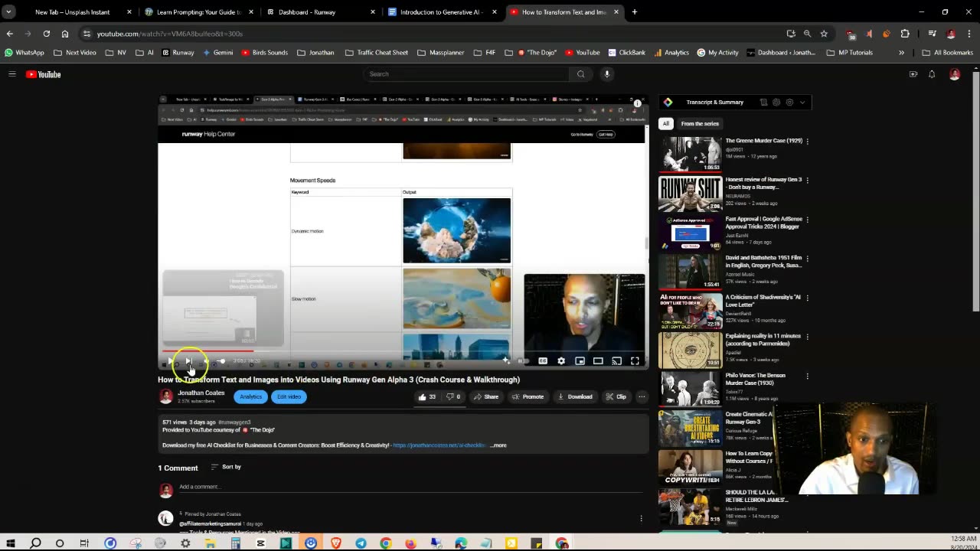Screen dimensions: 980x551
Task: Open Windows taskbar search
Action: [x=35, y=543]
